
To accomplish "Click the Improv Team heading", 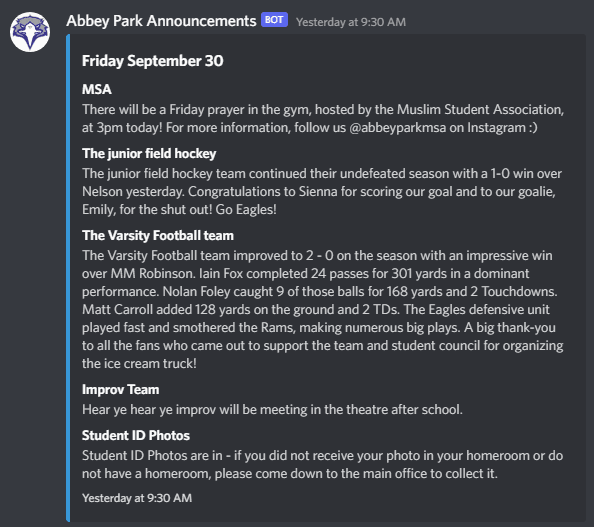I will tap(120, 389).
